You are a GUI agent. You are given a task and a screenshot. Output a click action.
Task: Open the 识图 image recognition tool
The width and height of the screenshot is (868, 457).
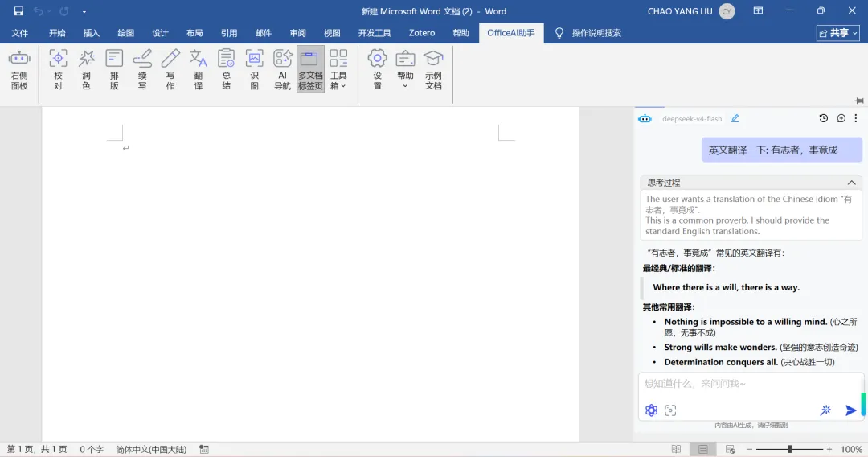[x=254, y=70]
